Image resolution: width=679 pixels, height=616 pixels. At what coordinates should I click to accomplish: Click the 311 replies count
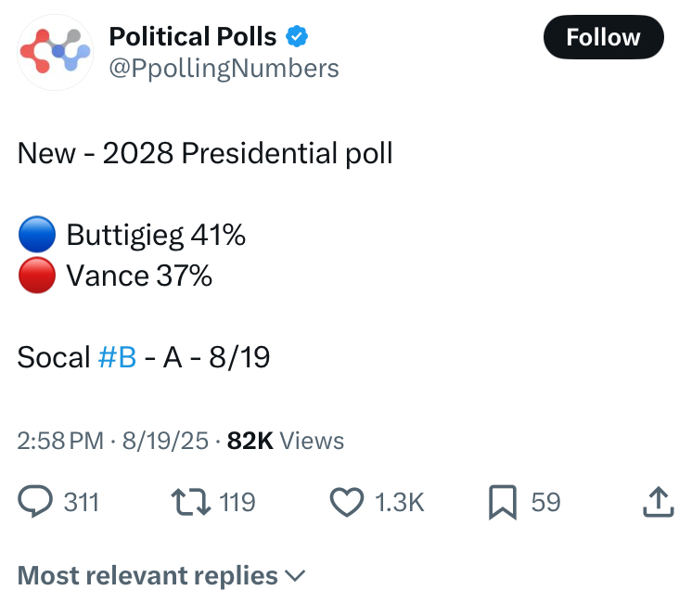coord(82,502)
